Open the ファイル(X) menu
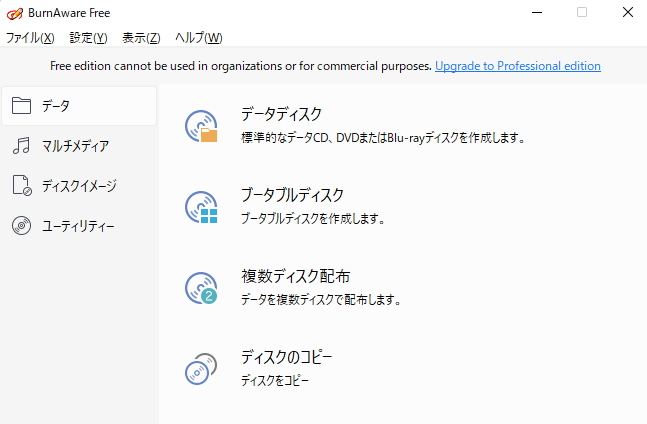 30,38
